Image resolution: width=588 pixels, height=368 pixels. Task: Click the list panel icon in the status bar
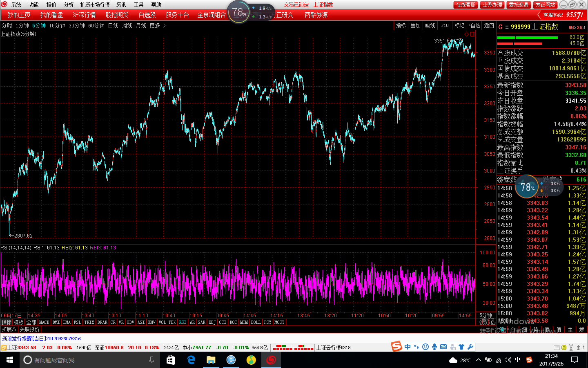point(556,348)
